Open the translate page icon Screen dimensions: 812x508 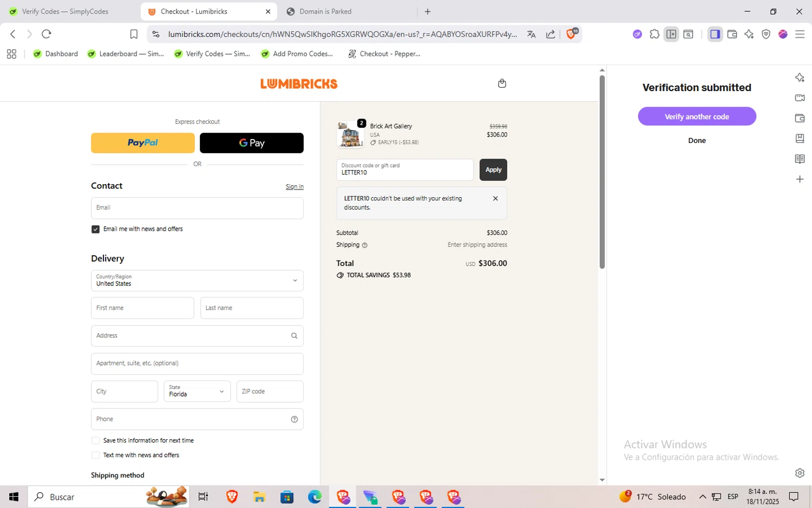point(531,34)
